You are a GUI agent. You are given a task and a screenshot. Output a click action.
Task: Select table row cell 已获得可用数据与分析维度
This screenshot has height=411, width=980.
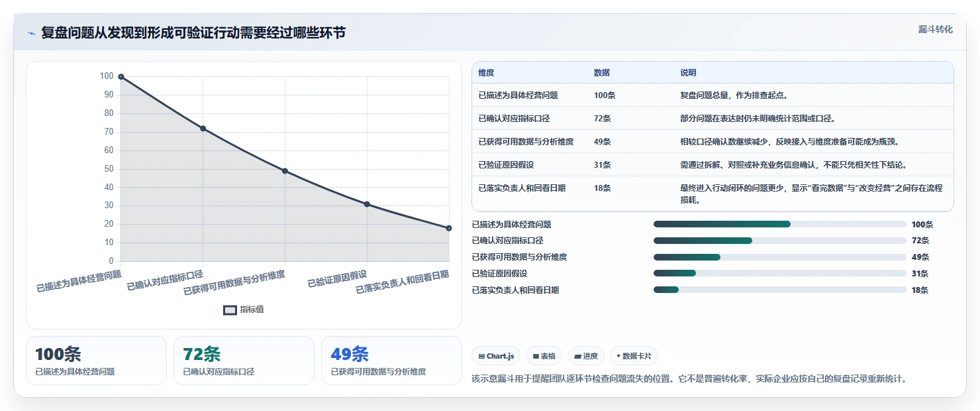pos(526,142)
